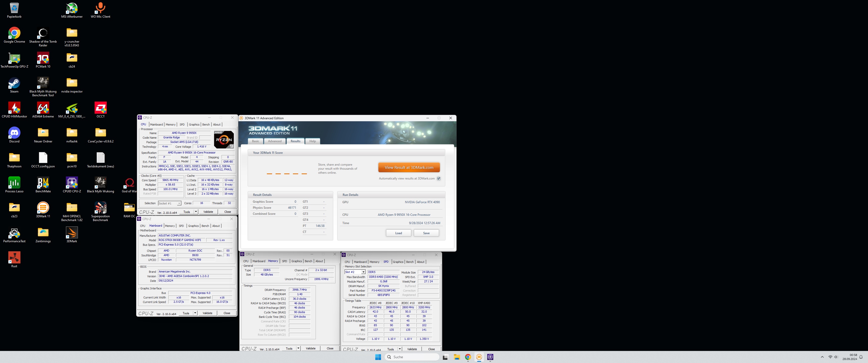Click CPU-Z icon in the taskbar

[x=490, y=357]
